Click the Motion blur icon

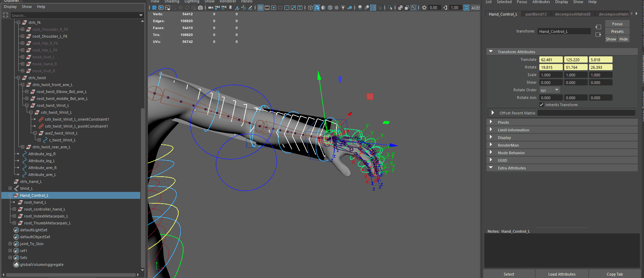(367, 8)
